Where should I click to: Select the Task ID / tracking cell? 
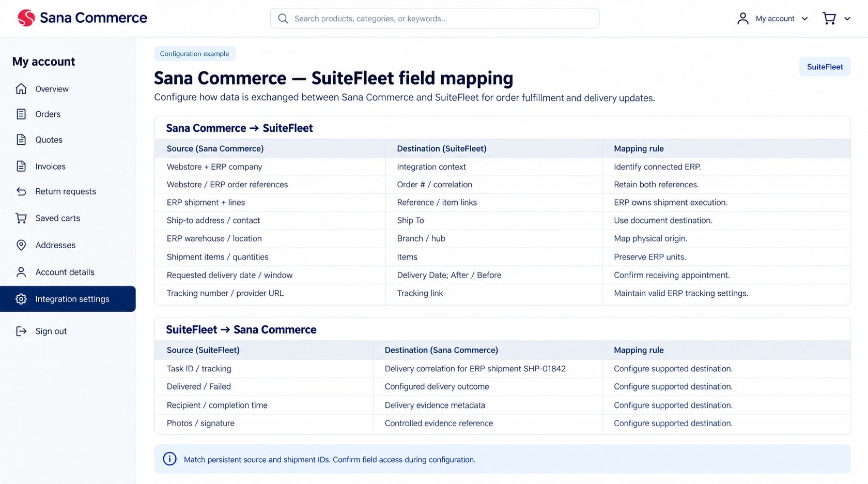(264, 369)
